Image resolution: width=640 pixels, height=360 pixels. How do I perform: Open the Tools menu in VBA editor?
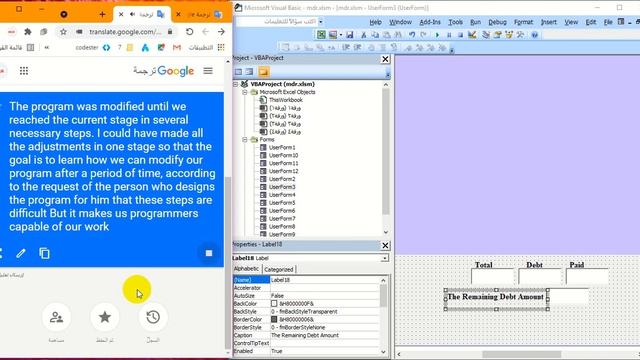click(x=455, y=22)
